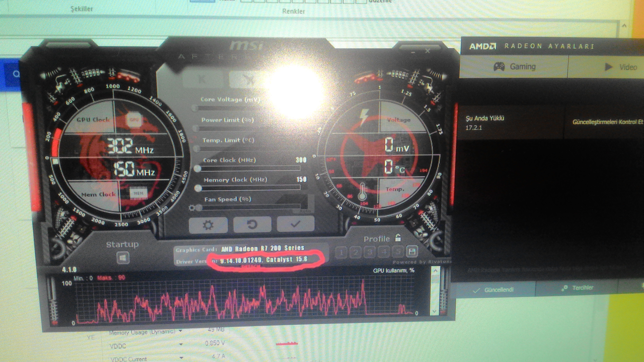The height and width of the screenshot is (362, 644).
Task: Click the 0 mV voltage readout
Action: point(397,145)
